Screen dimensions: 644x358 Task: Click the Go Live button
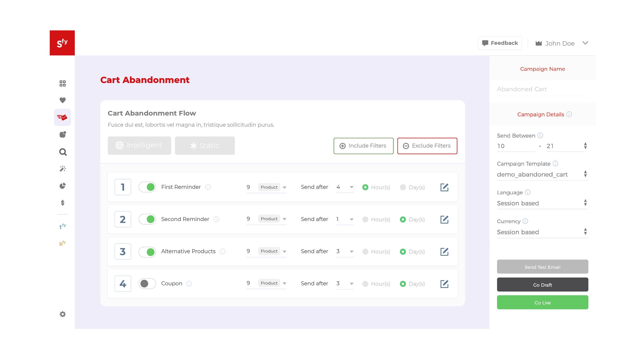[542, 302]
